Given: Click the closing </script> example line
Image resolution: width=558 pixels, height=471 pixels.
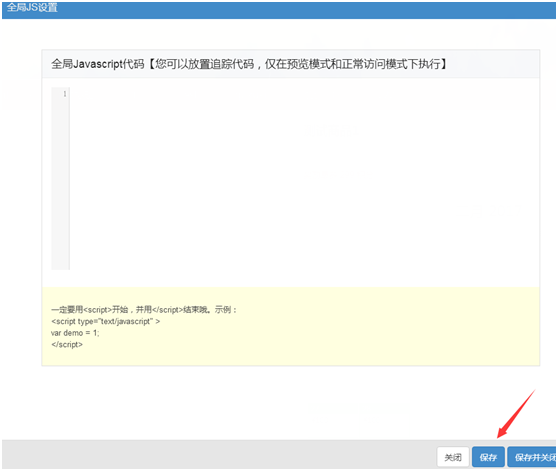Looking at the screenshot, I should (x=67, y=344).
